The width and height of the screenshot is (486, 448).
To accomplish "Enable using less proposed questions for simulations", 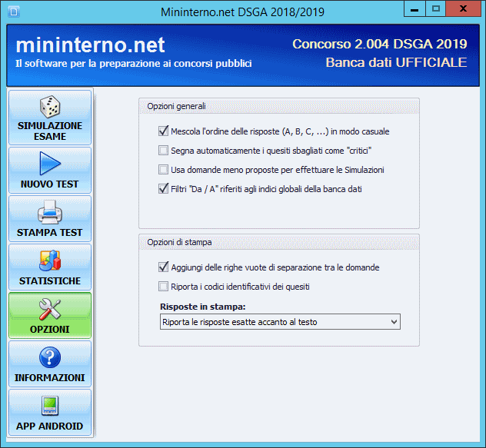I will 163,170.
